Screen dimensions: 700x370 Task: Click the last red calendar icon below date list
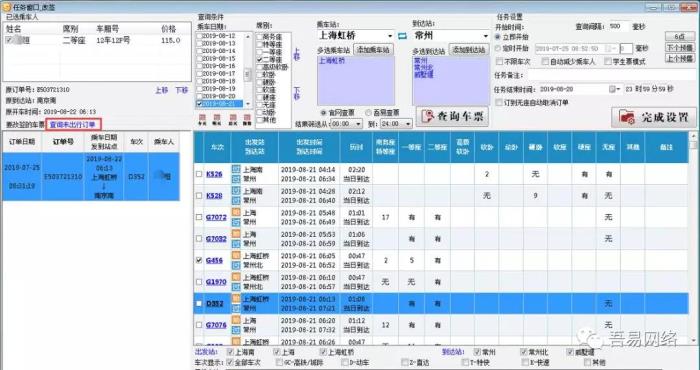tap(247, 120)
